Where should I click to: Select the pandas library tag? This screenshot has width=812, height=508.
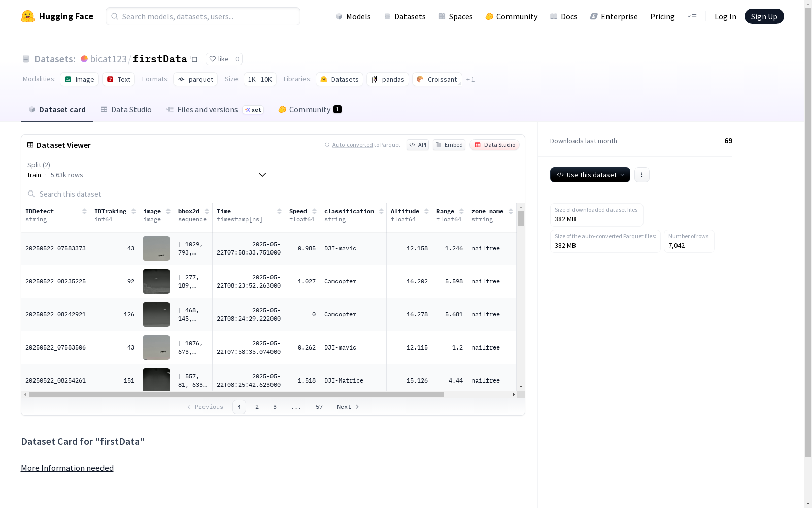388,79
